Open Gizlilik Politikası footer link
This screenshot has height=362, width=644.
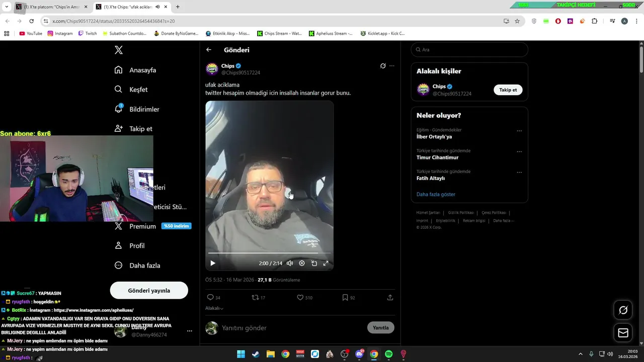(461, 213)
